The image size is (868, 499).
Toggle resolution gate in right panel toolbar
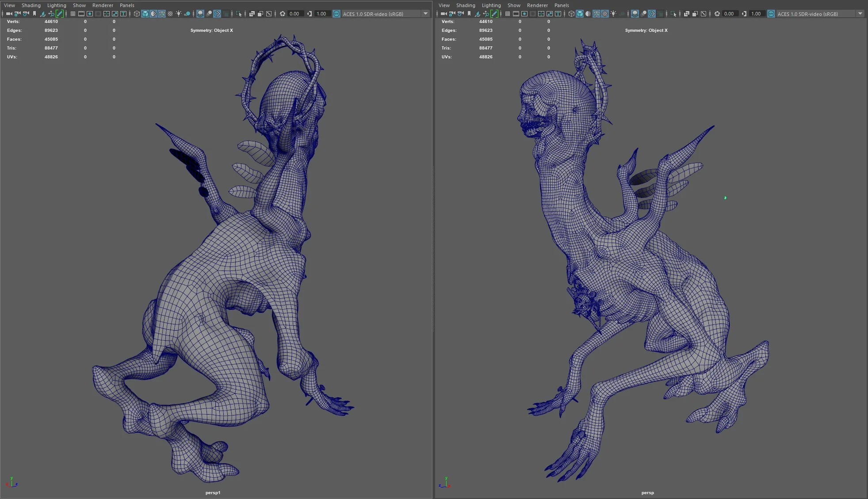[524, 14]
